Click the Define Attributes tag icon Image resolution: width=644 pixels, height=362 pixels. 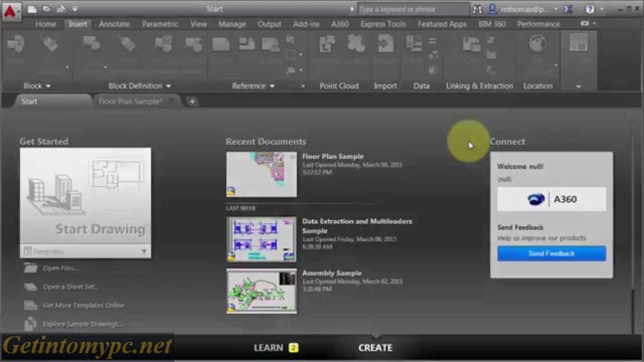[x=127, y=43]
